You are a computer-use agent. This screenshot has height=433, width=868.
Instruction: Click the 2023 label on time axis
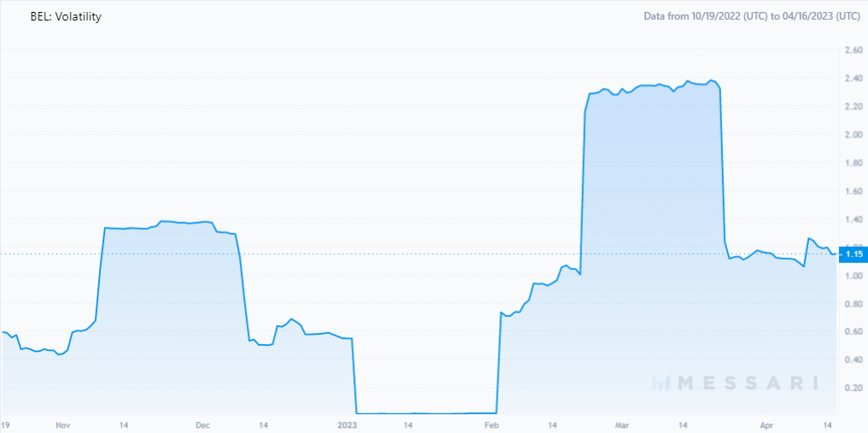[348, 424]
